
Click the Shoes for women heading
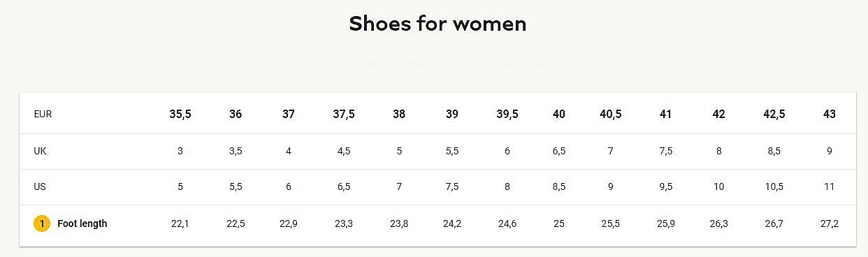(x=437, y=24)
